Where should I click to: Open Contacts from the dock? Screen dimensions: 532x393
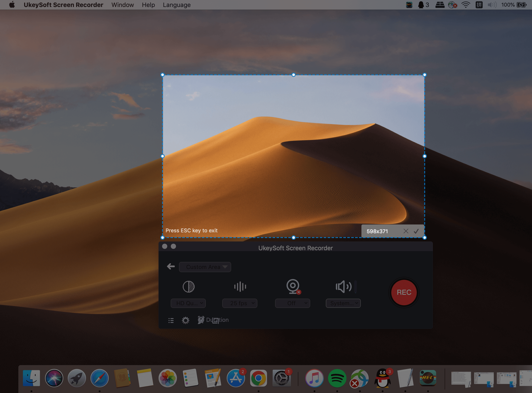122,378
